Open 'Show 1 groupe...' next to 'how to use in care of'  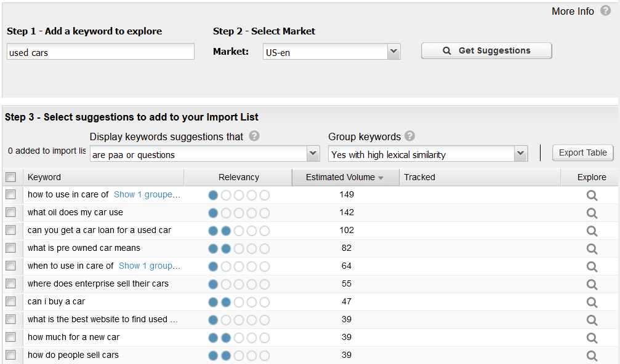[x=147, y=194]
